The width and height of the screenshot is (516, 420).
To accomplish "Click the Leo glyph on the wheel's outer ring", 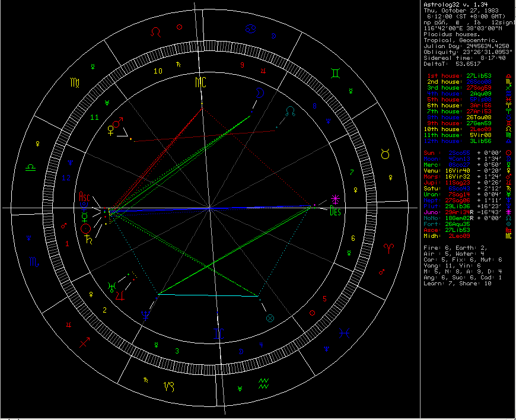I will (x=155, y=32).
